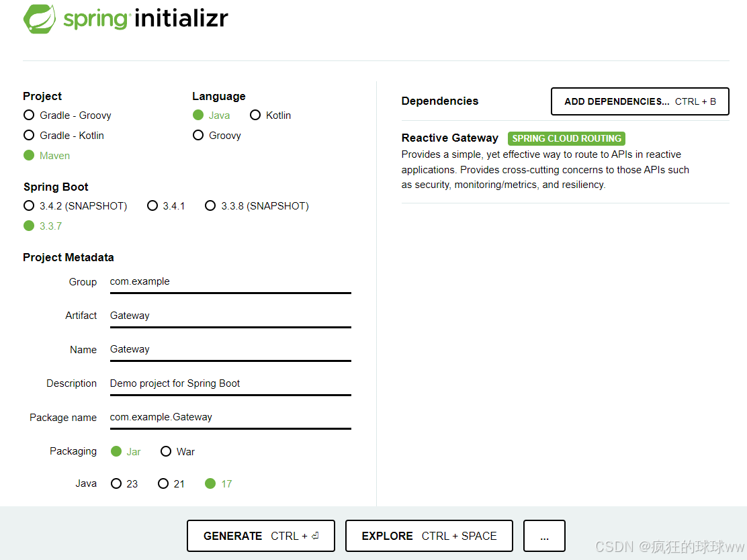This screenshot has height=560, width=747.
Task: Select Gradle - Groovy project type
Action: (28, 115)
